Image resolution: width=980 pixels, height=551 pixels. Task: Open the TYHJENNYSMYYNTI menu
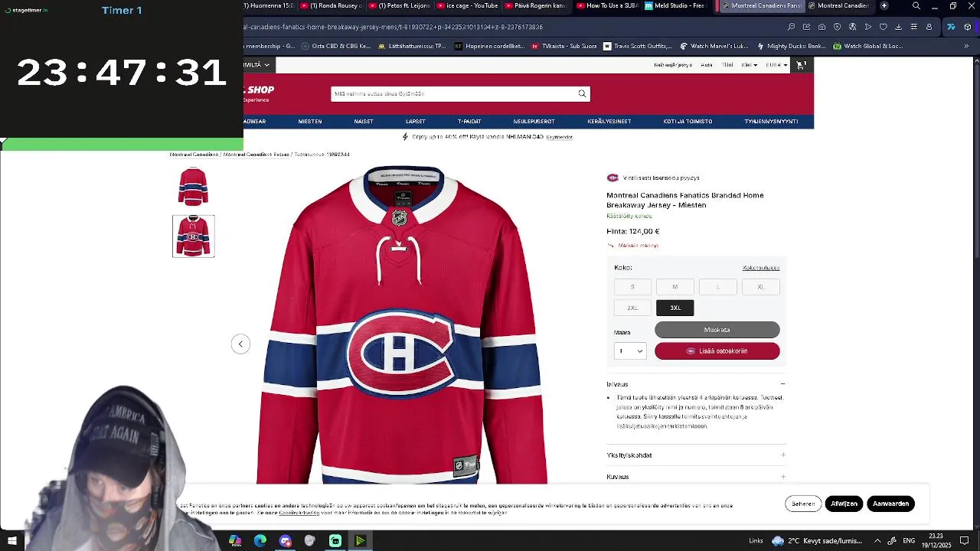(771, 122)
